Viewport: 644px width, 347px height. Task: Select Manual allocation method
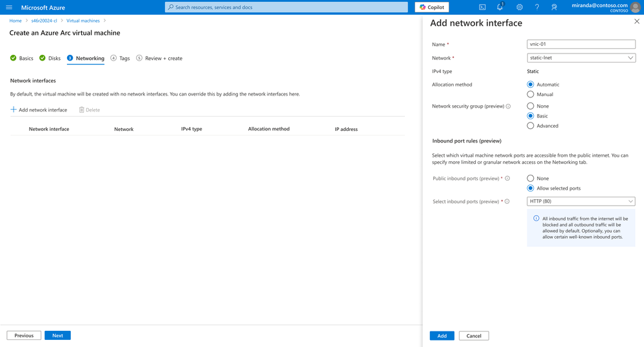(x=531, y=94)
